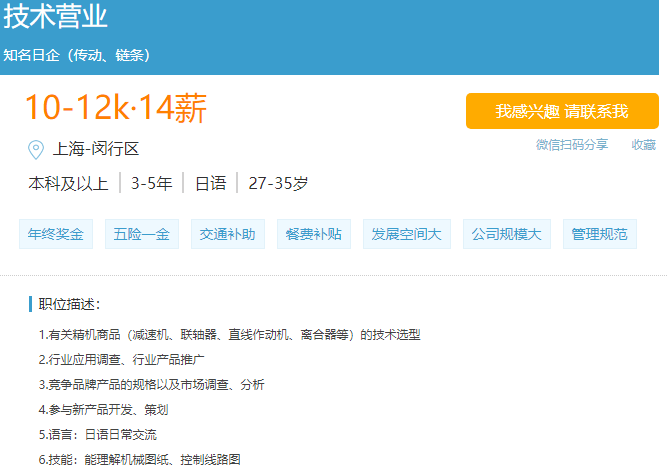Click the 10-12k·14薪 salary text
This screenshot has width=667, height=474.
[115, 108]
